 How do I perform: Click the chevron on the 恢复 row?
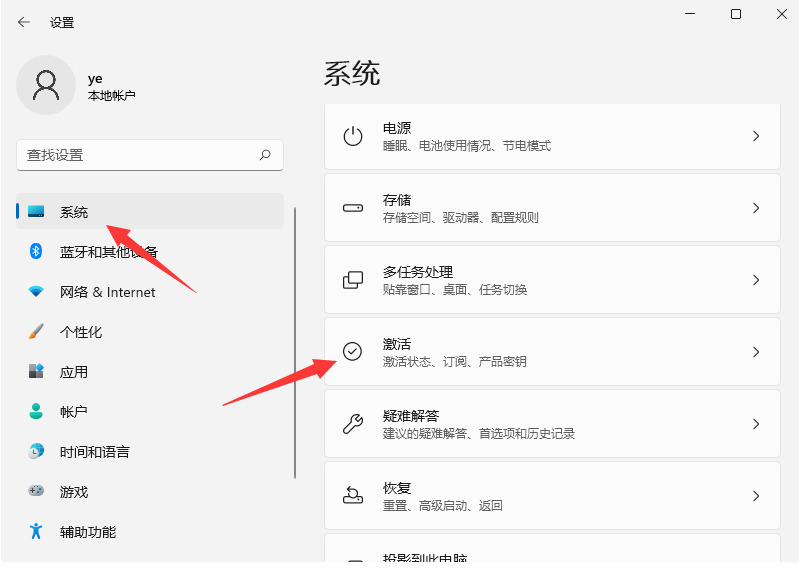756,496
